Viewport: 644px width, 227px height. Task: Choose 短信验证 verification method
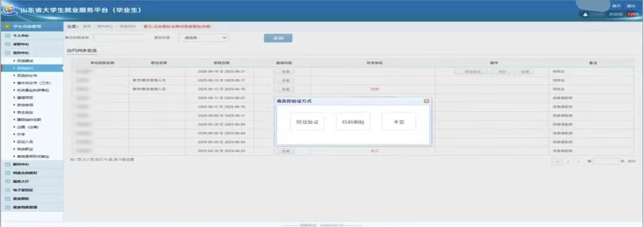tap(307, 122)
